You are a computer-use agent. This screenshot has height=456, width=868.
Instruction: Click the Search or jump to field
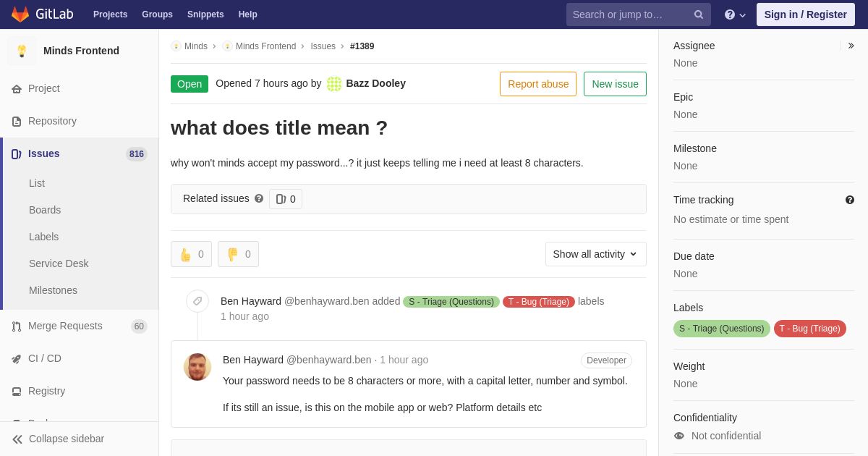(x=630, y=14)
